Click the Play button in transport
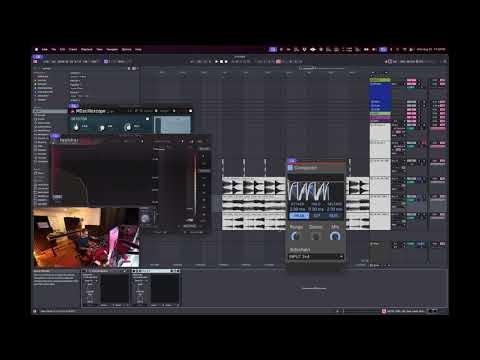 click(217, 62)
